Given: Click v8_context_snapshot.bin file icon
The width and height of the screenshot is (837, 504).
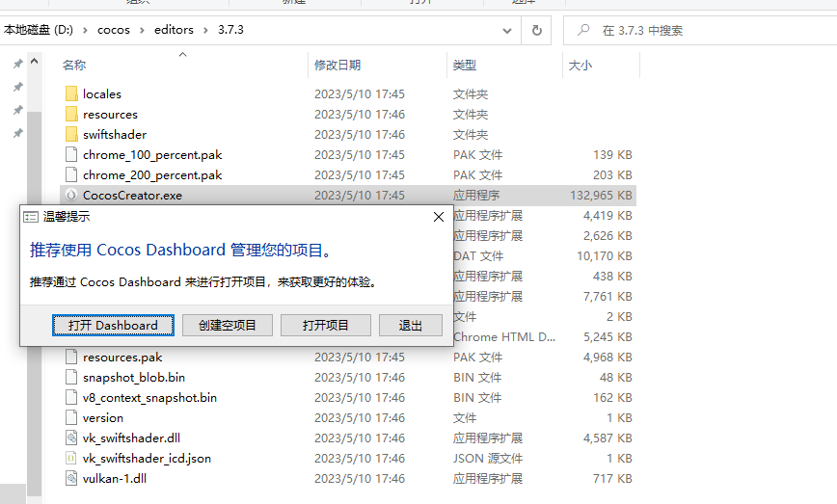Looking at the screenshot, I should (x=71, y=397).
